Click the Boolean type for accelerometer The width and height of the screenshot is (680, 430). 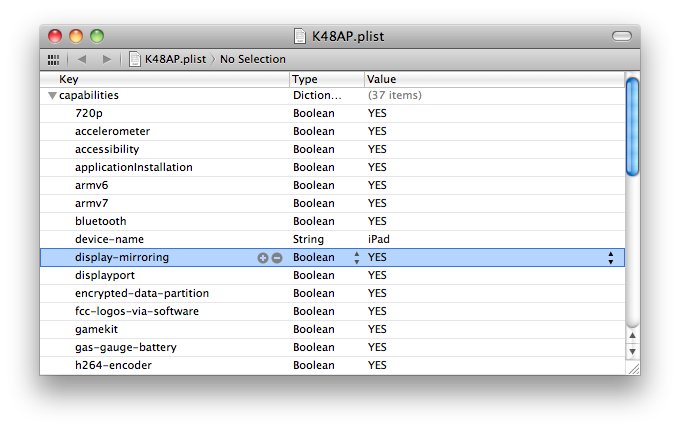(314, 131)
